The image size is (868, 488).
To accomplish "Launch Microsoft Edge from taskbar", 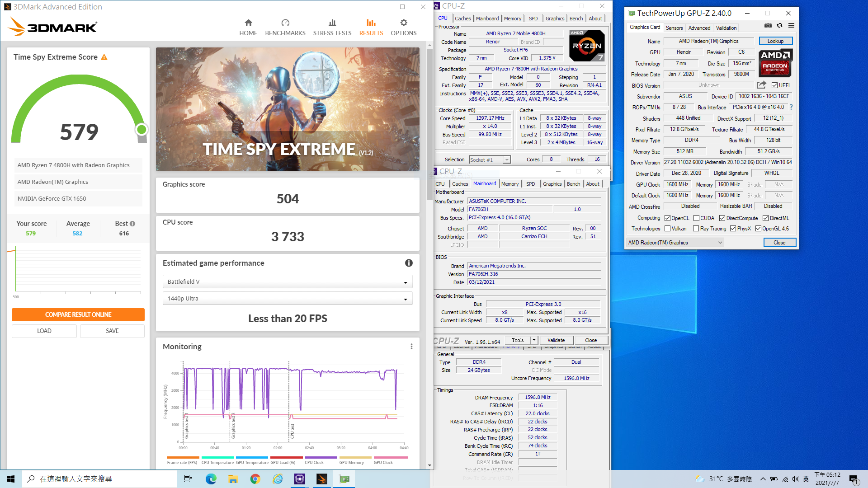I will pos(211,479).
